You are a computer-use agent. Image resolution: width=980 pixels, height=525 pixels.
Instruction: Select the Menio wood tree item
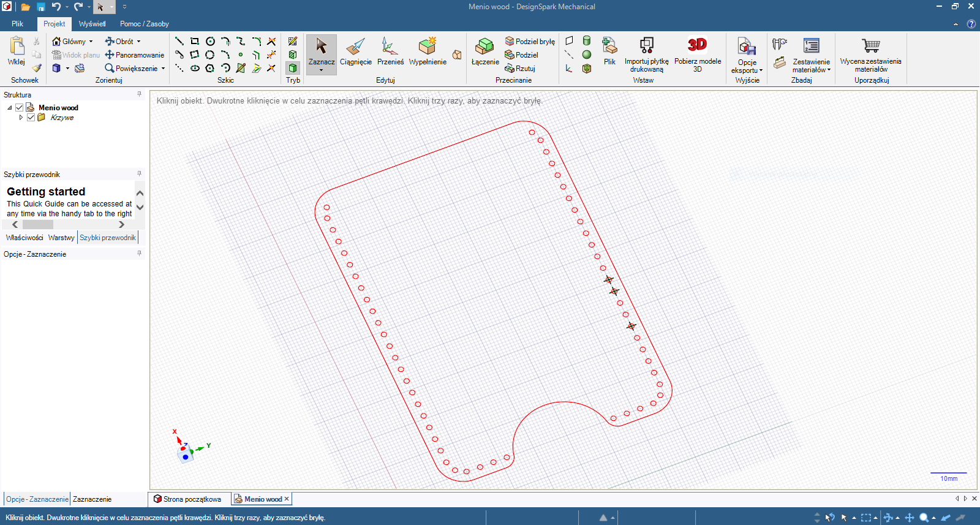click(x=58, y=107)
